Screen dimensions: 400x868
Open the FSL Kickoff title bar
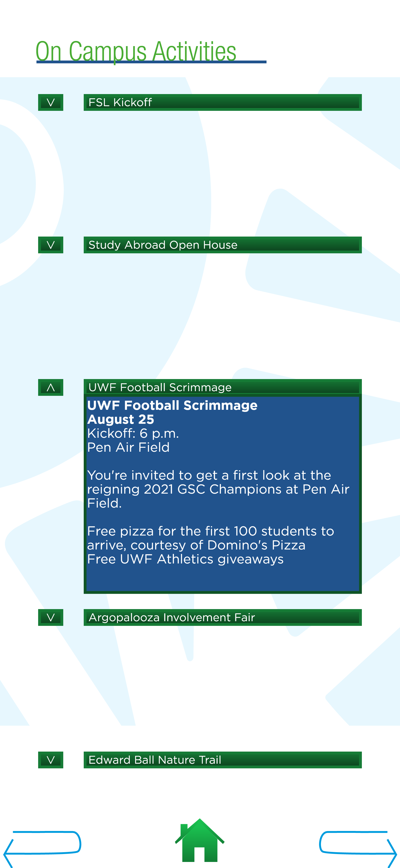(x=223, y=102)
